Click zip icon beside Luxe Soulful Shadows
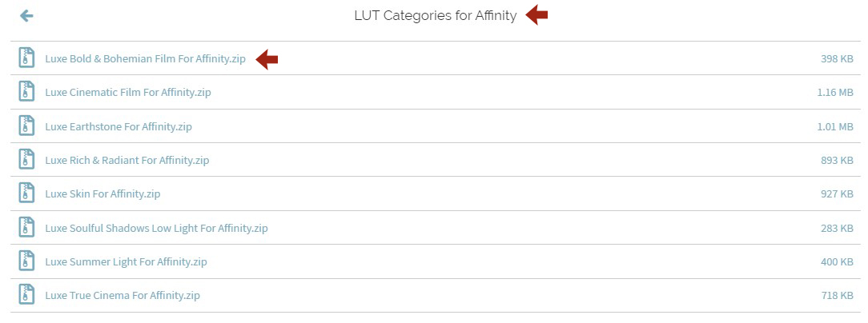The width and height of the screenshot is (868, 323). pyautogui.click(x=27, y=228)
